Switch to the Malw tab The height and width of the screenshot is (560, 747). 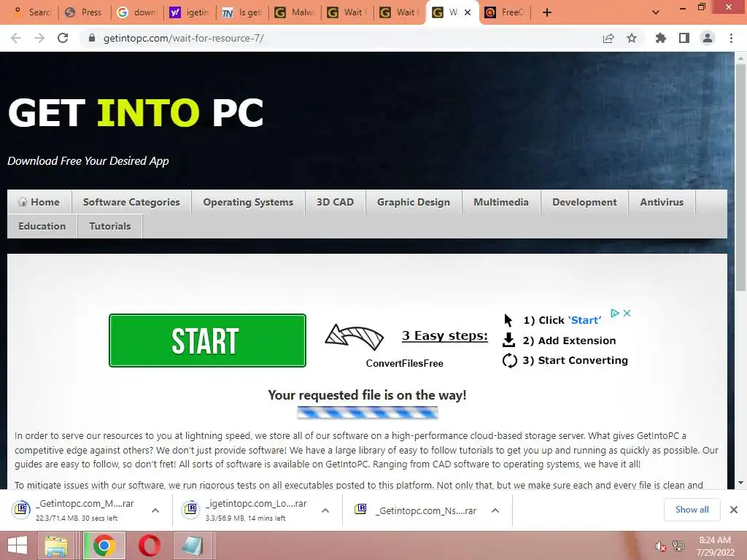coord(294,12)
